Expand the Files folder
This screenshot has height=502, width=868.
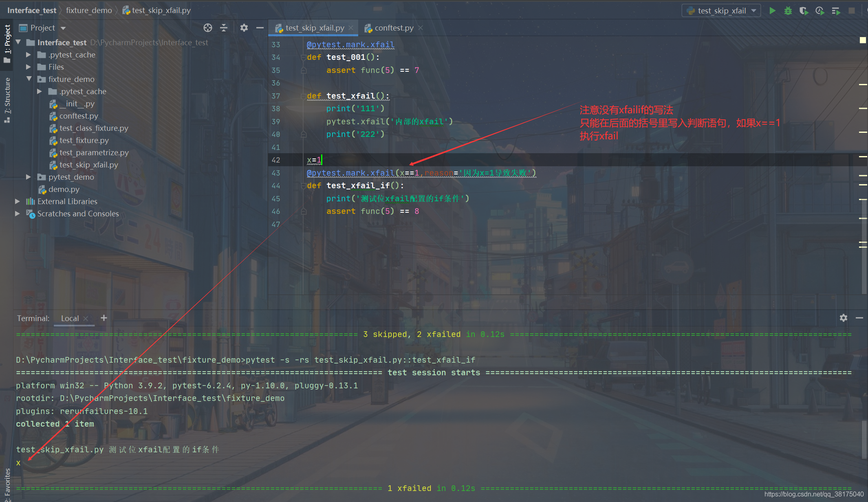click(29, 67)
